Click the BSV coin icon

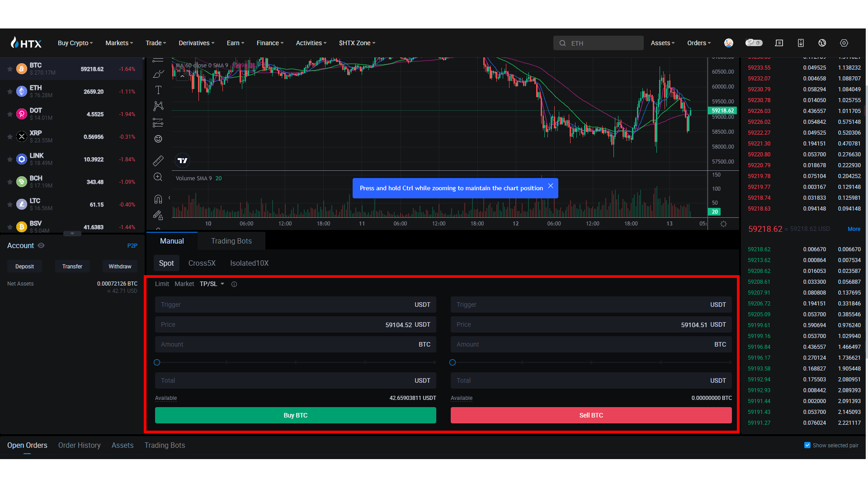[x=22, y=226]
